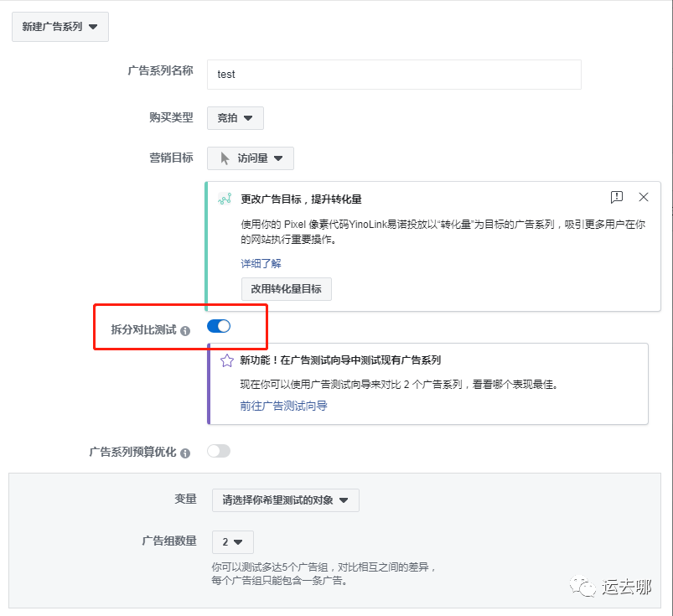The width and height of the screenshot is (673, 616).
Task: Open the 广告组数量 dropdown showing 2
Action: (x=233, y=541)
